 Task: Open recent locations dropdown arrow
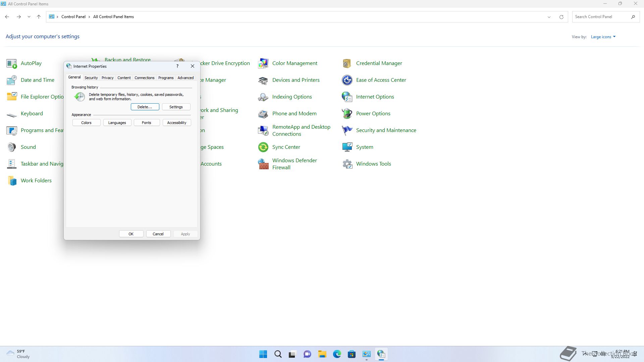point(29,17)
